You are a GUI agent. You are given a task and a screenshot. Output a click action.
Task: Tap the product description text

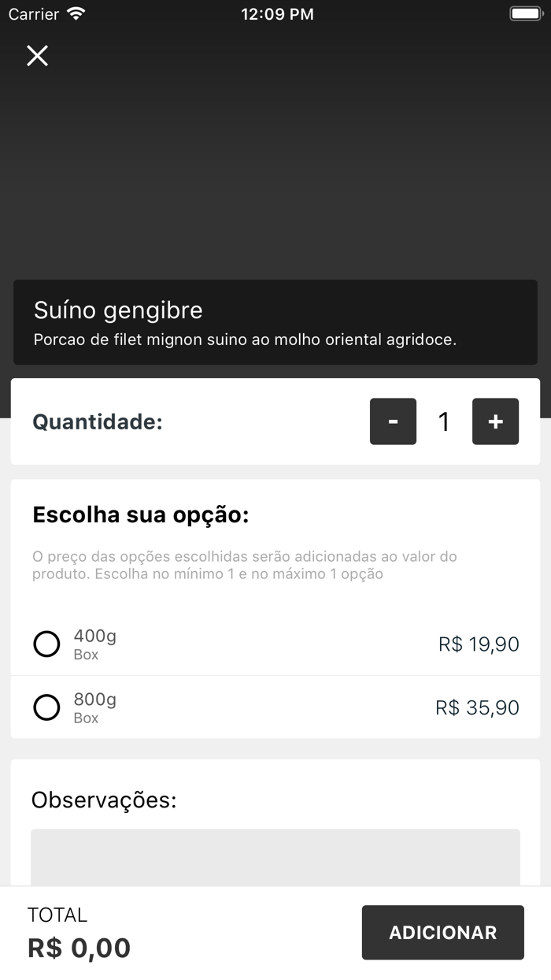pos(245,340)
